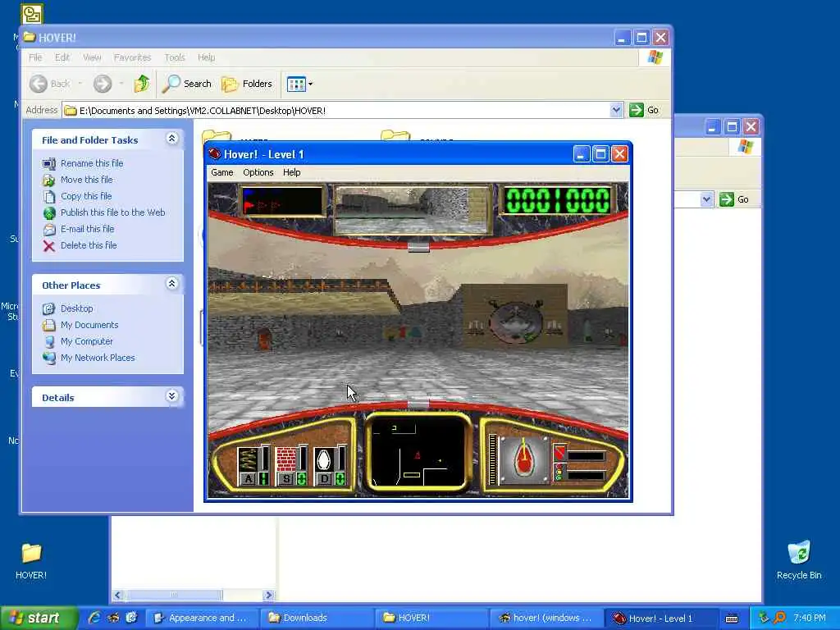Expand address dropdown in background window
Image resolution: width=840 pixels, height=630 pixels.
706,199
